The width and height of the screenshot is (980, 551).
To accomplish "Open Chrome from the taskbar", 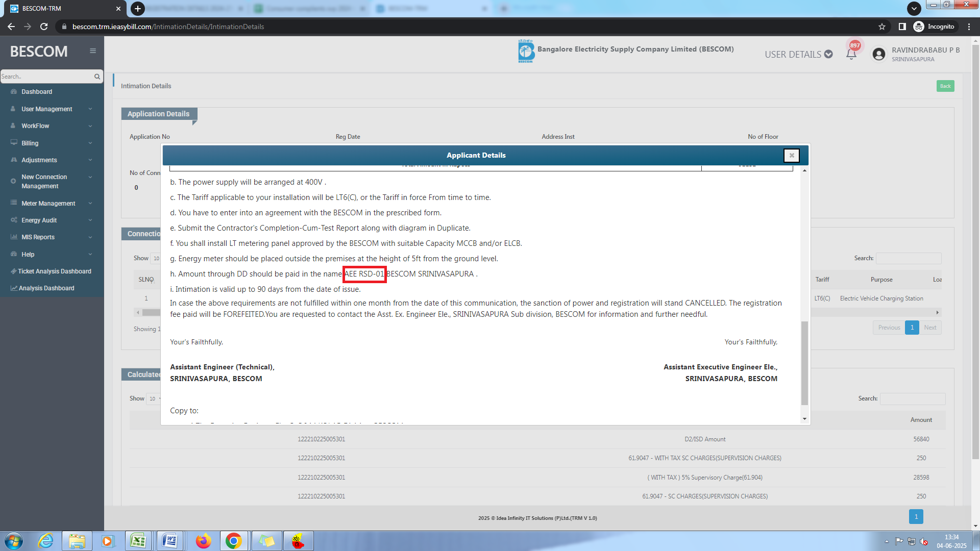I will (x=234, y=541).
